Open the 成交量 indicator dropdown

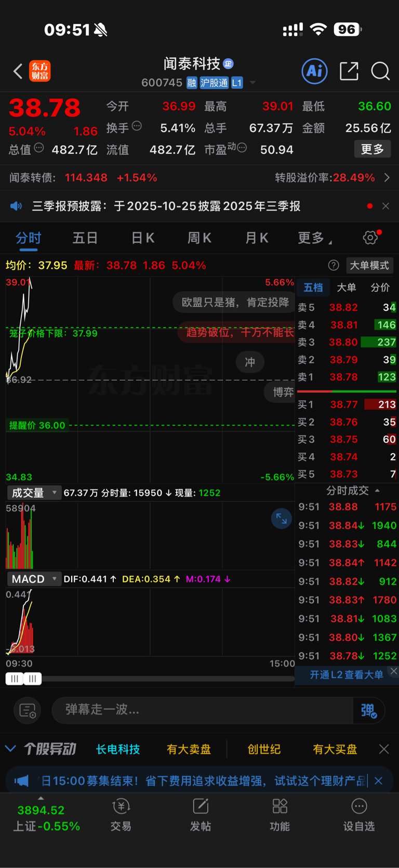34,493
